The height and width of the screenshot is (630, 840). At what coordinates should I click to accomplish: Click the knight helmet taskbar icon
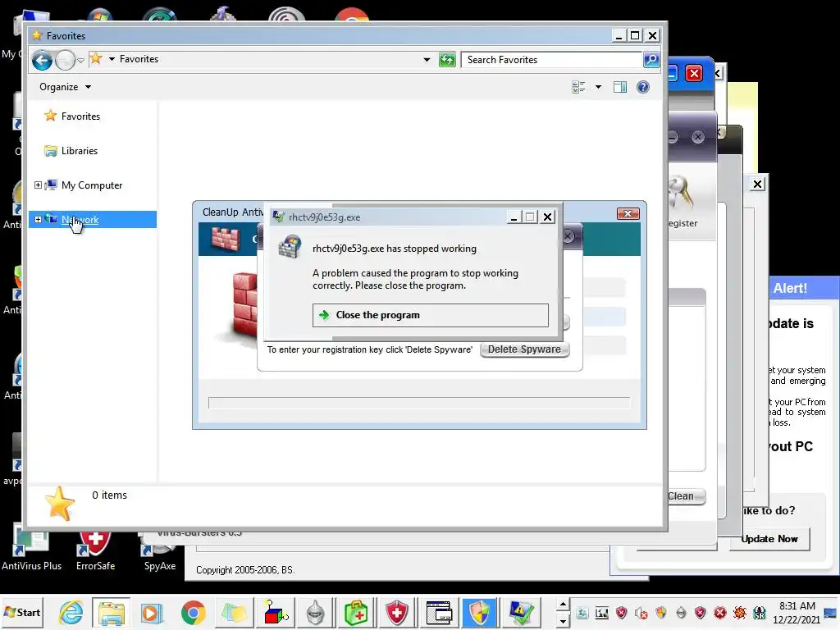click(316, 613)
